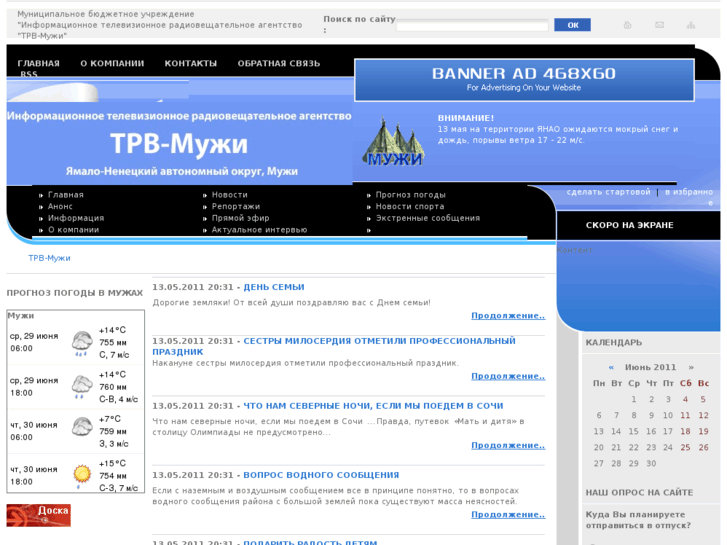Screen dimensions: 727x545
Task: Open the ДЕНЬ СЕМЬИ article headline
Action: click(274, 287)
